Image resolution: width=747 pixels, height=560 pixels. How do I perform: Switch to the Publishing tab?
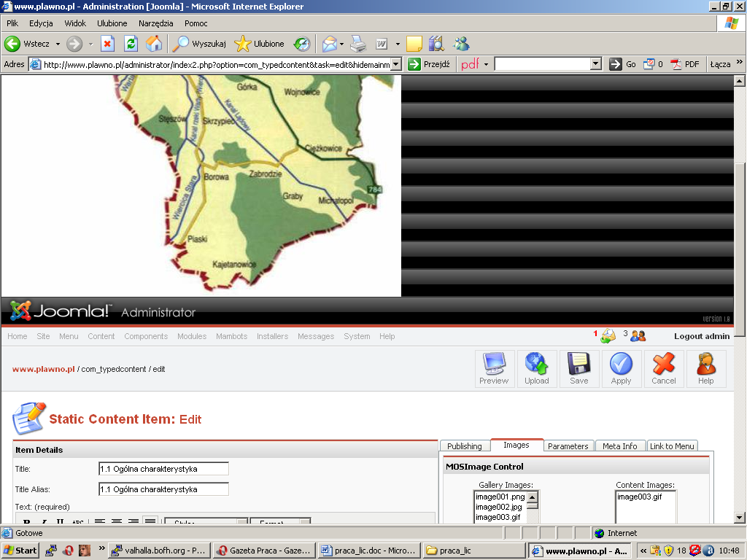click(464, 446)
